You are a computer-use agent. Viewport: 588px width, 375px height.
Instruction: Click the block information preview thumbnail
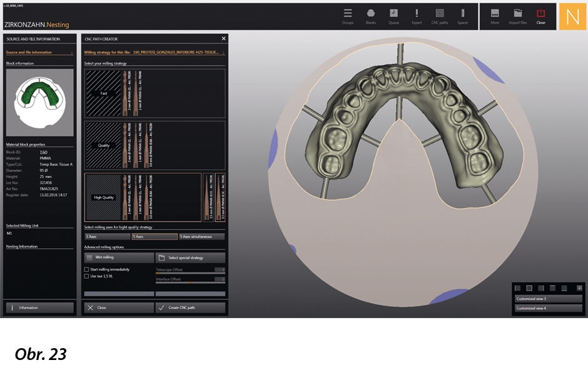[x=40, y=102]
